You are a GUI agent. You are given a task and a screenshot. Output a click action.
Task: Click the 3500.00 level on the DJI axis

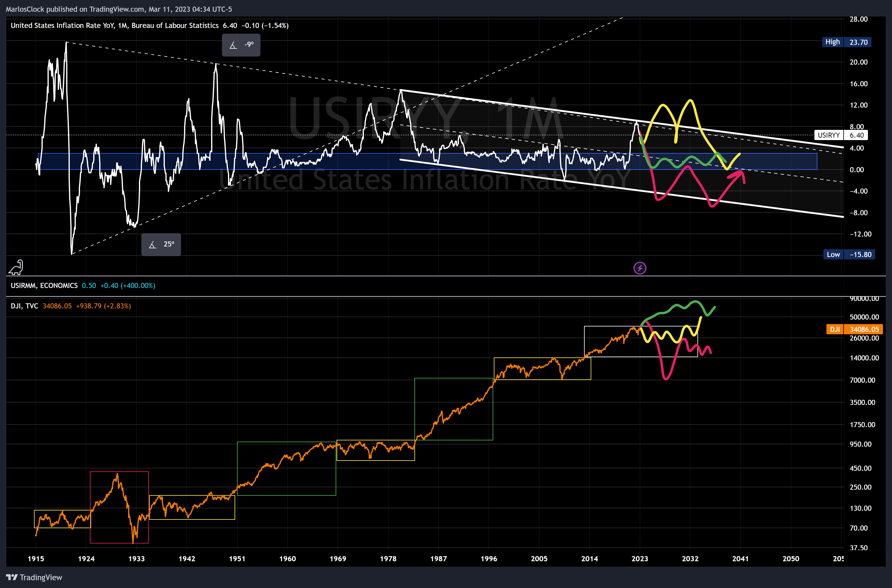(x=862, y=403)
